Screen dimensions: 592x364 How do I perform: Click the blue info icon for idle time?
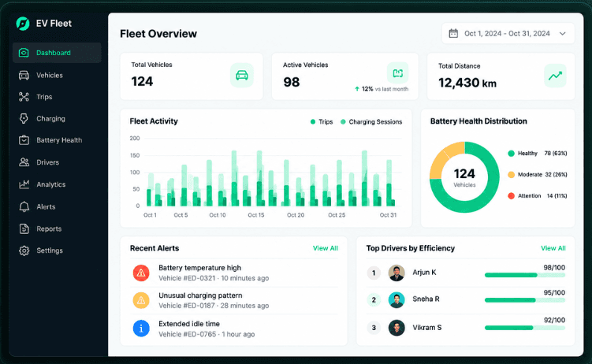pos(141,329)
